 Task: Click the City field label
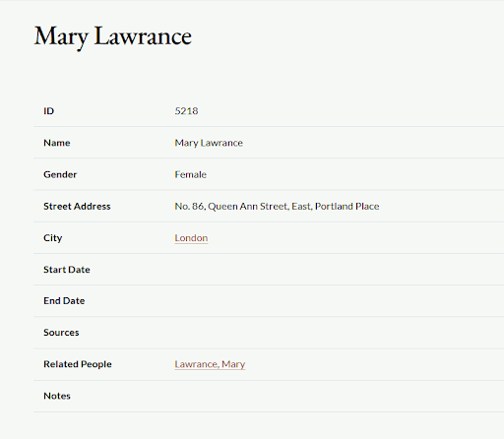(53, 238)
